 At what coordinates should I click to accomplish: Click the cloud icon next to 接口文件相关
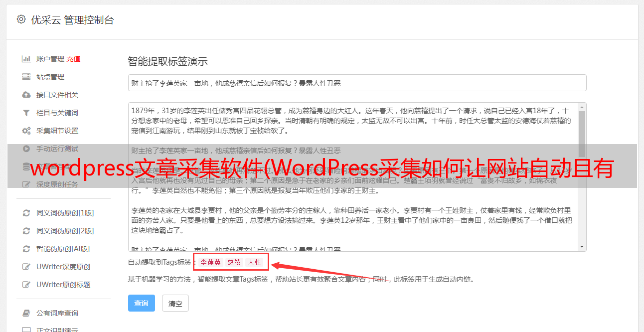[26, 95]
